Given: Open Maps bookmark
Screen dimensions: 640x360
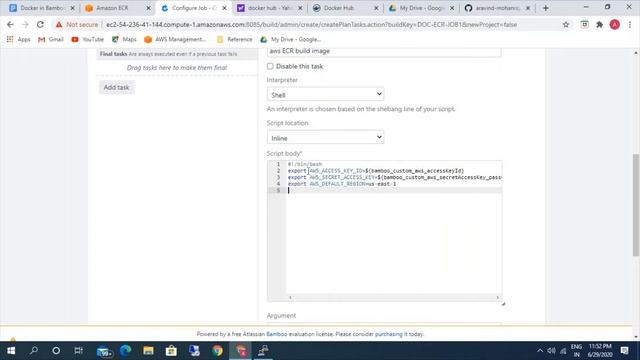Looking at the screenshot, I should 124,39.
